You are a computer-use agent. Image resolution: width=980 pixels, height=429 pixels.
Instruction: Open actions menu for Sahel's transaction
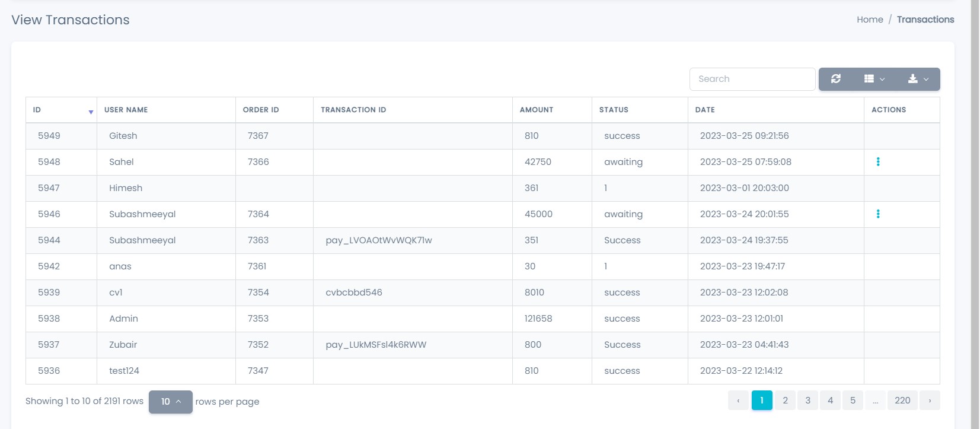point(878,162)
